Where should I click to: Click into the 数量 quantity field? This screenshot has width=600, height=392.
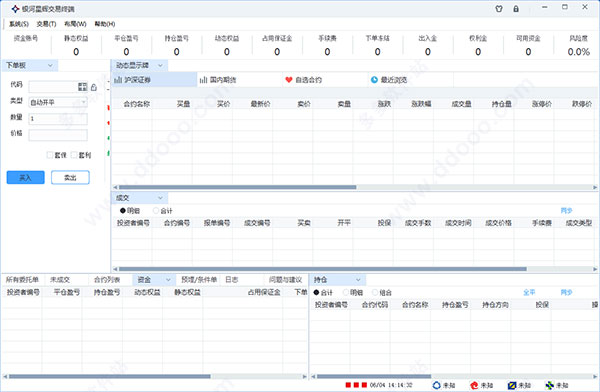[x=58, y=119]
